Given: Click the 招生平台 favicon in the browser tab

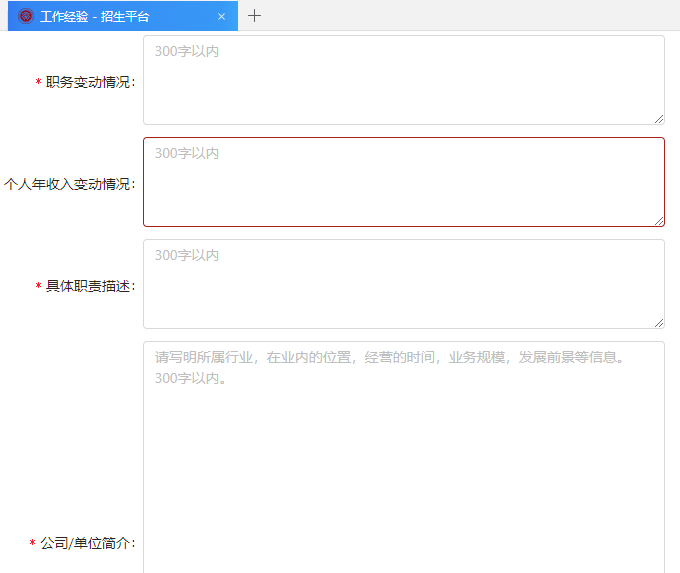Looking at the screenshot, I should point(26,16).
